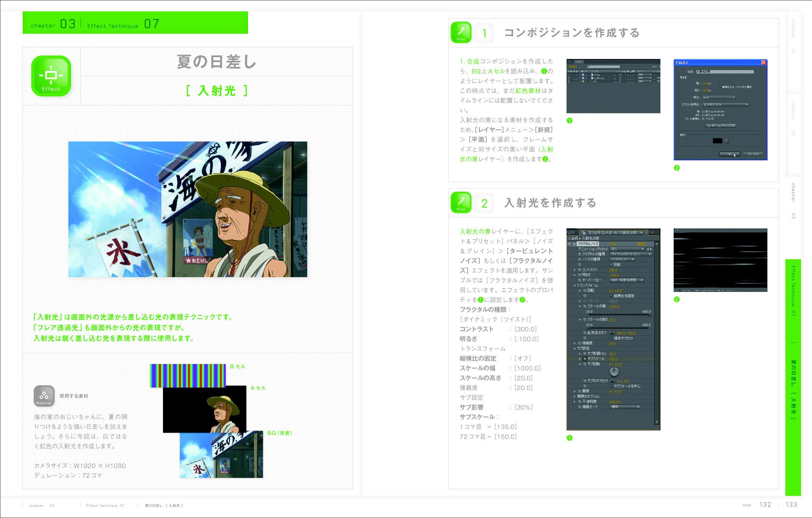
Task: Click 情報 link for フラクタルノイズ
Action: 642,244
